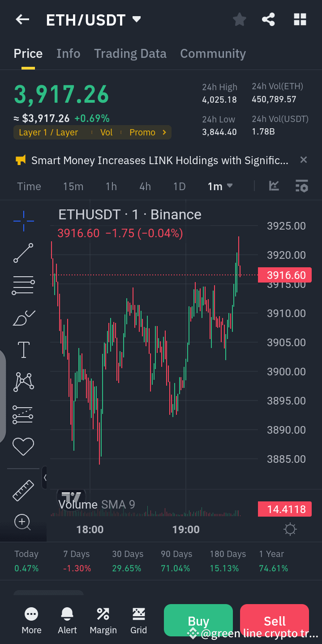Open the measure ruler tool

pyautogui.click(x=23, y=490)
